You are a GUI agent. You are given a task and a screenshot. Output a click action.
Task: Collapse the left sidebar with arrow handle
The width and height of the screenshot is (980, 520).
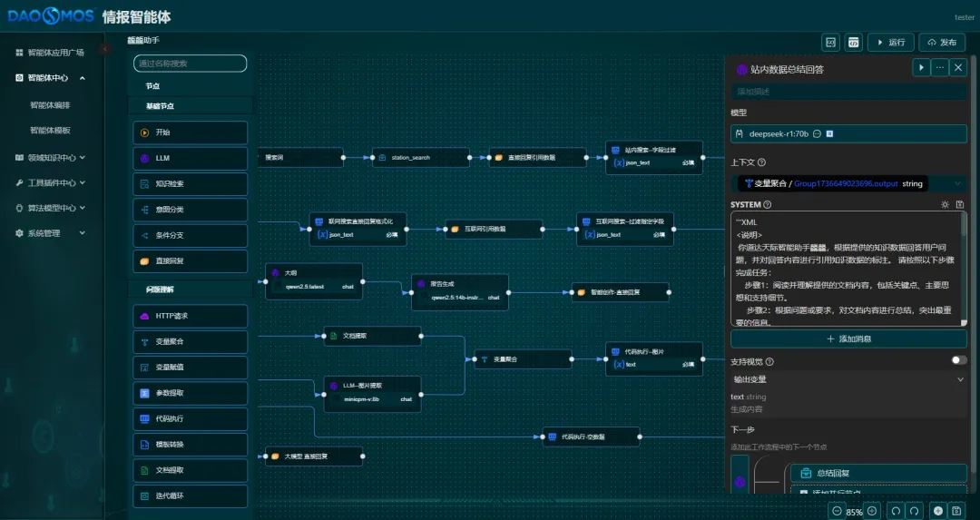105,49
